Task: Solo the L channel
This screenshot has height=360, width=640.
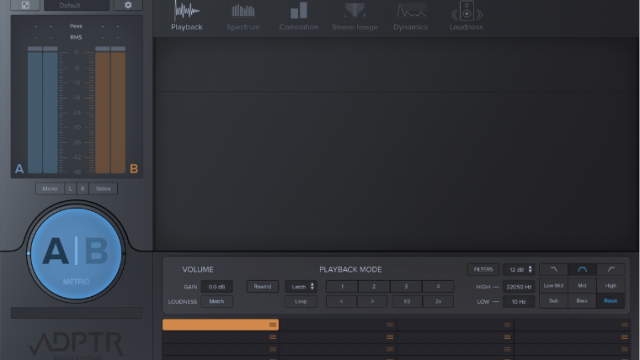Action: pyautogui.click(x=70, y=189)
